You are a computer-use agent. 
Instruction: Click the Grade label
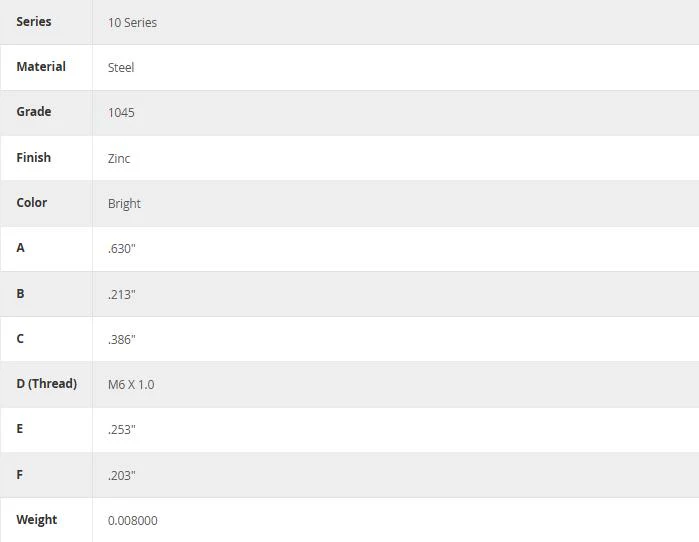coord(34,111)
